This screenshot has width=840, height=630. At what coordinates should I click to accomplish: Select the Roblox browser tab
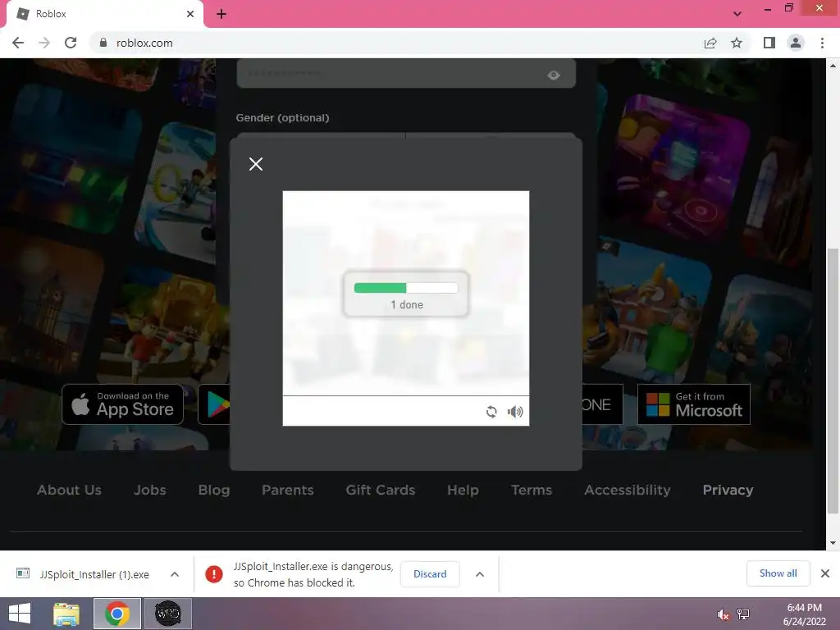point(105,14)
